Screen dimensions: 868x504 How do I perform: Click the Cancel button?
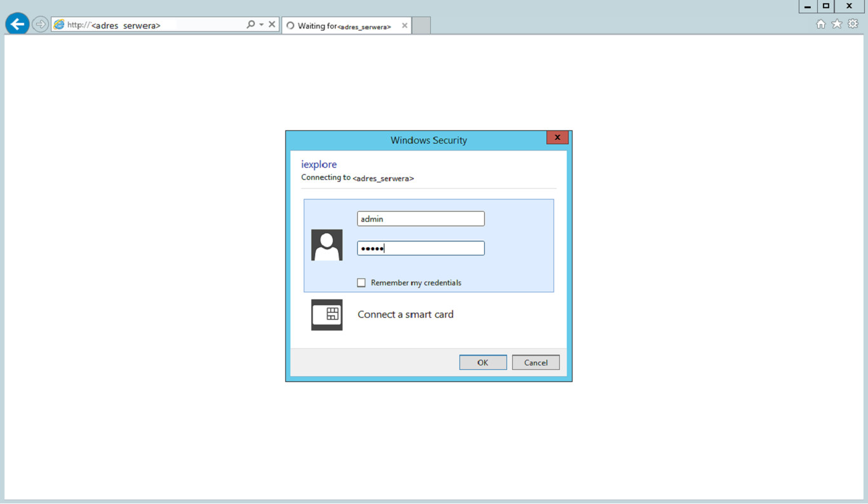(536, 362)
